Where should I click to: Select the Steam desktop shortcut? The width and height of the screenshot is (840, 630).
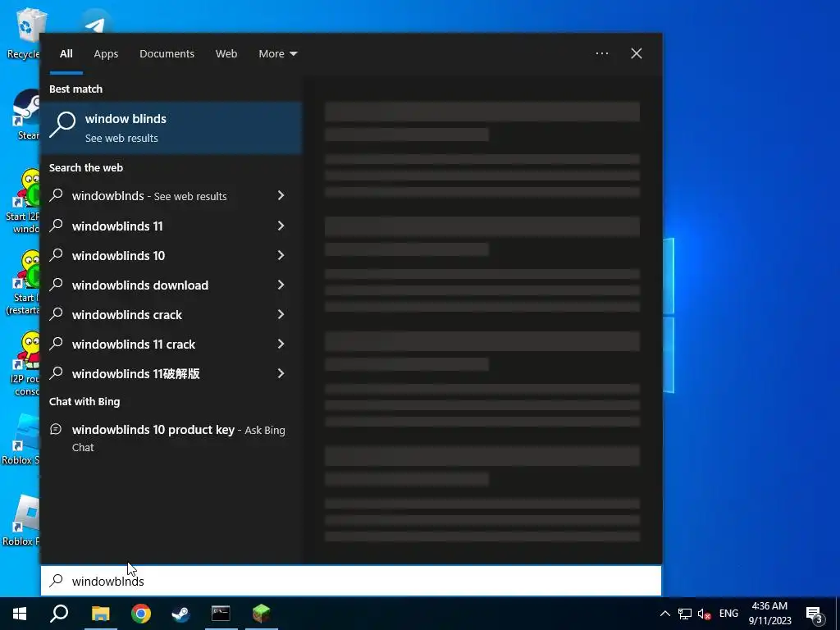click(25, 115)
